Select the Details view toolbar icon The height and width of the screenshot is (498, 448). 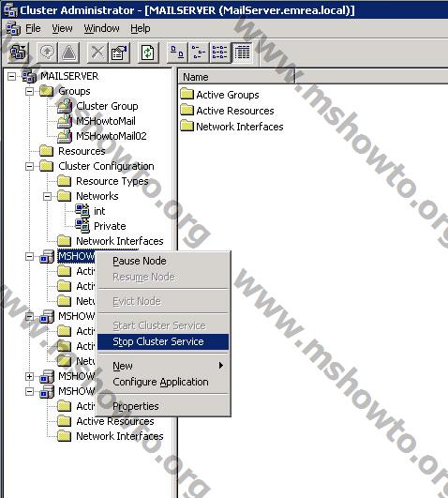click(242, 53)
